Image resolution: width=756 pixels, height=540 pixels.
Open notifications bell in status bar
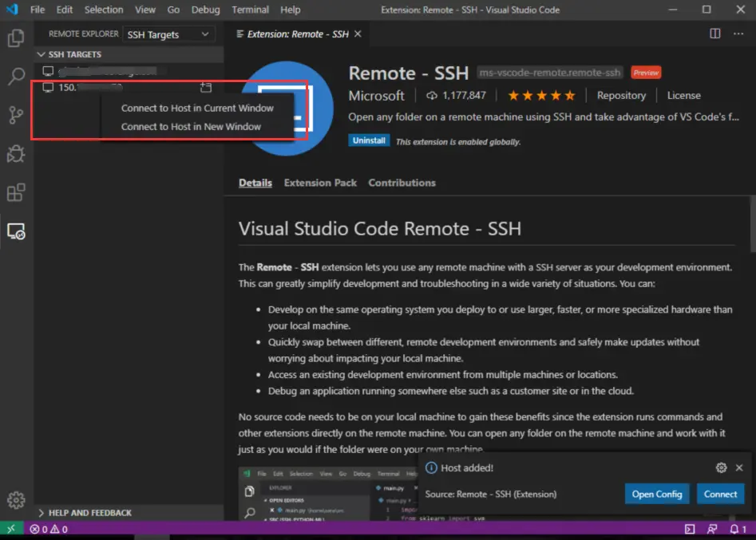[x=738, y=529]
